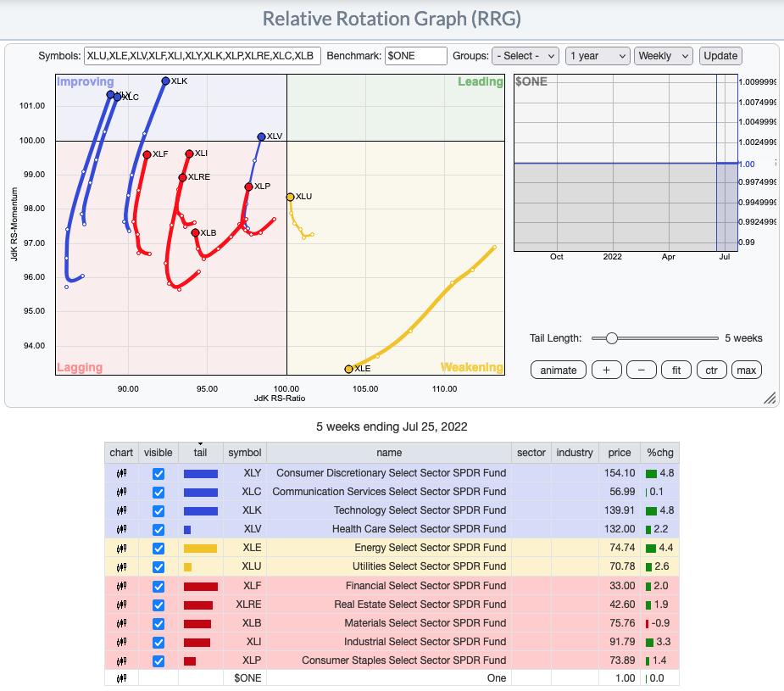Click Technology Select Sector SPDR Fund name
The height and width of the screenshot is (691, 784).
tap(420, 510)
